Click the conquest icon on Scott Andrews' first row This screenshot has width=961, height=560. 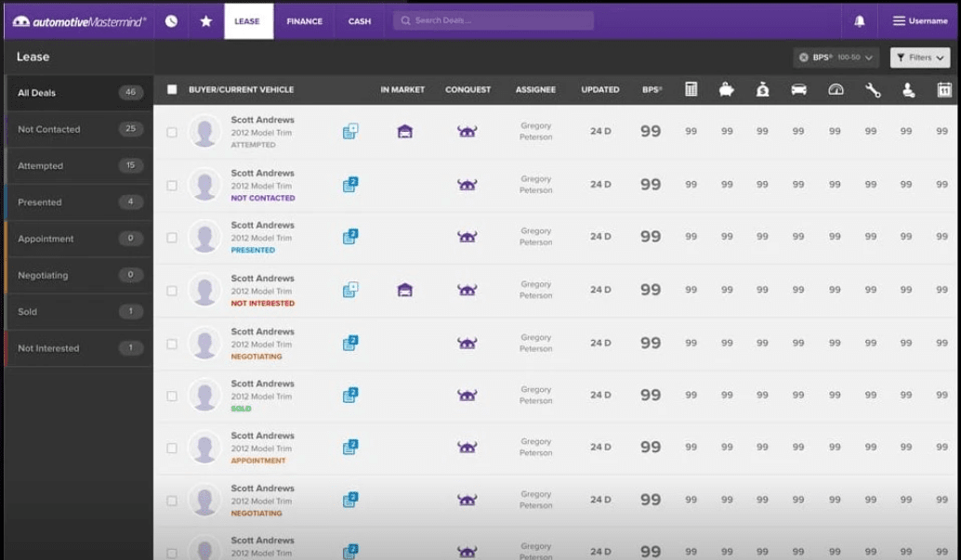tap(467, 131)
